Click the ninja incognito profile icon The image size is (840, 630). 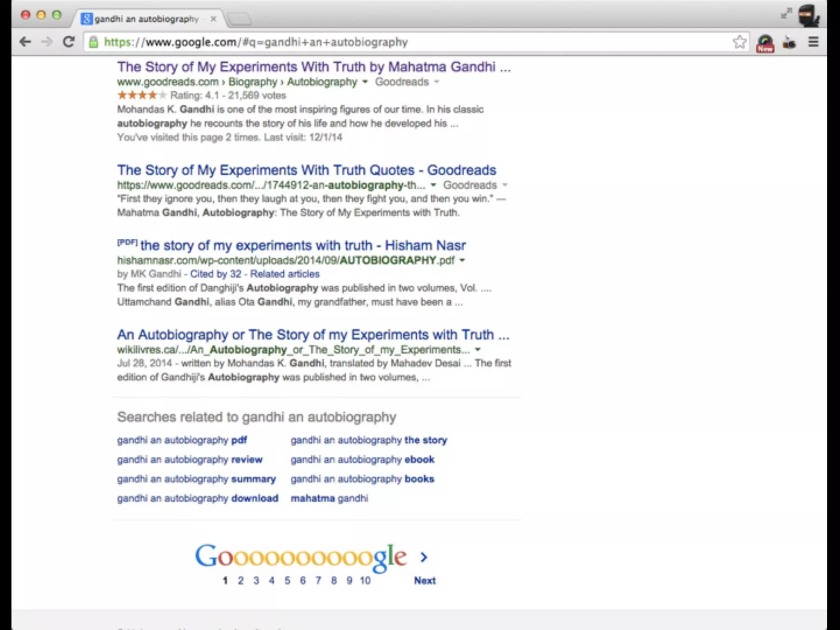(808, 16)
